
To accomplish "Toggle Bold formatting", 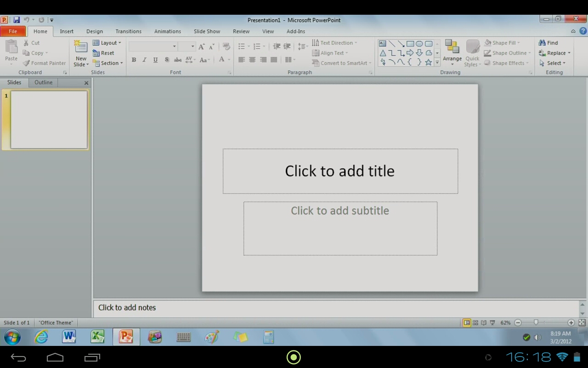I will [x=134, y=60].
